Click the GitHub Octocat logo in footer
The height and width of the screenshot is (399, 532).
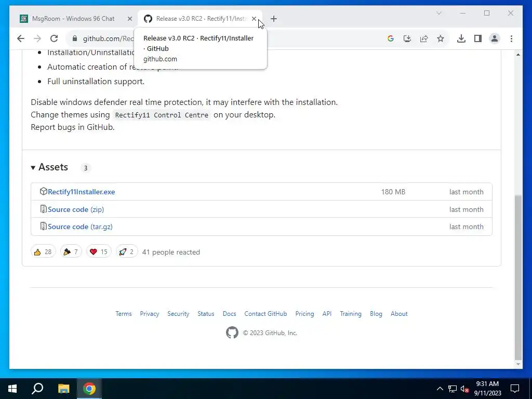(x=232, y=332)
